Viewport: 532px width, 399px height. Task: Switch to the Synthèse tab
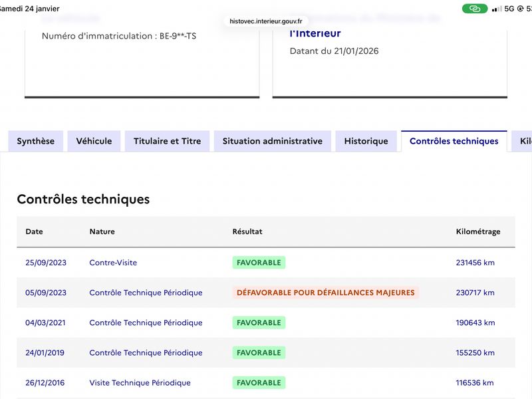(36, 141)
